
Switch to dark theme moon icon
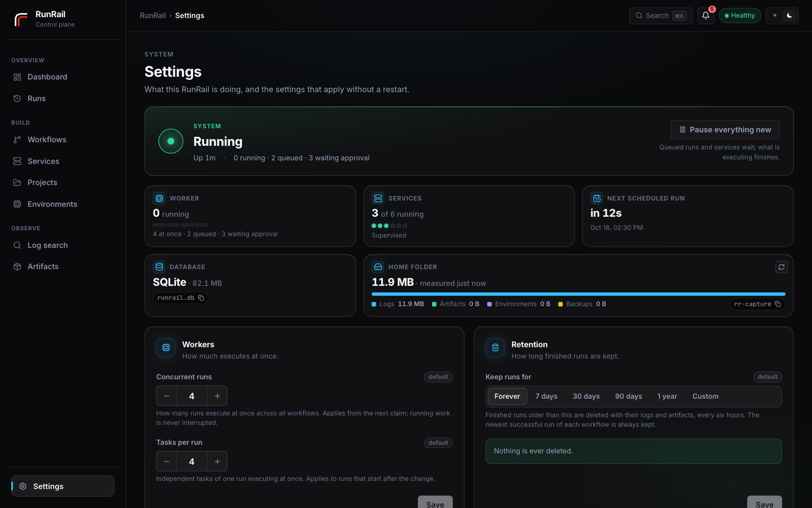click(x=789, y=16)
